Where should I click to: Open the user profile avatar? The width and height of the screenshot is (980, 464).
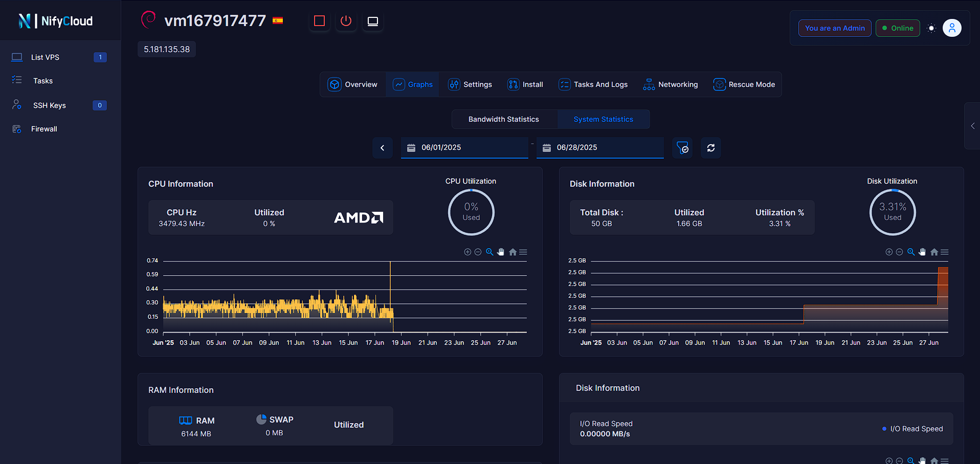(952, 28)
